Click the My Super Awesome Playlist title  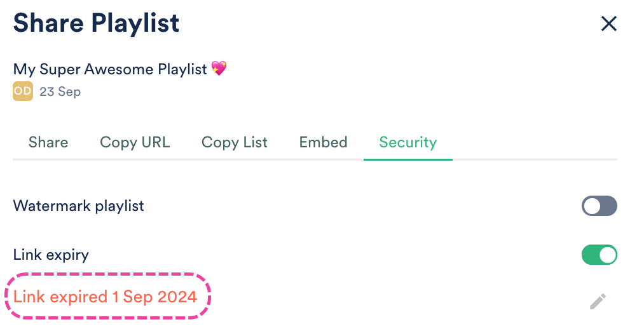(110, 69)
